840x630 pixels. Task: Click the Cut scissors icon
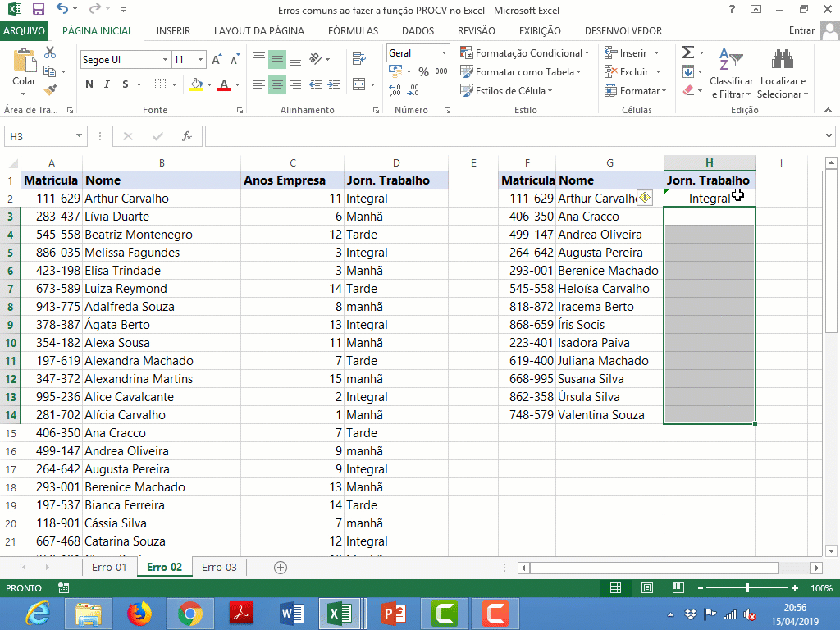click(50, 52)
